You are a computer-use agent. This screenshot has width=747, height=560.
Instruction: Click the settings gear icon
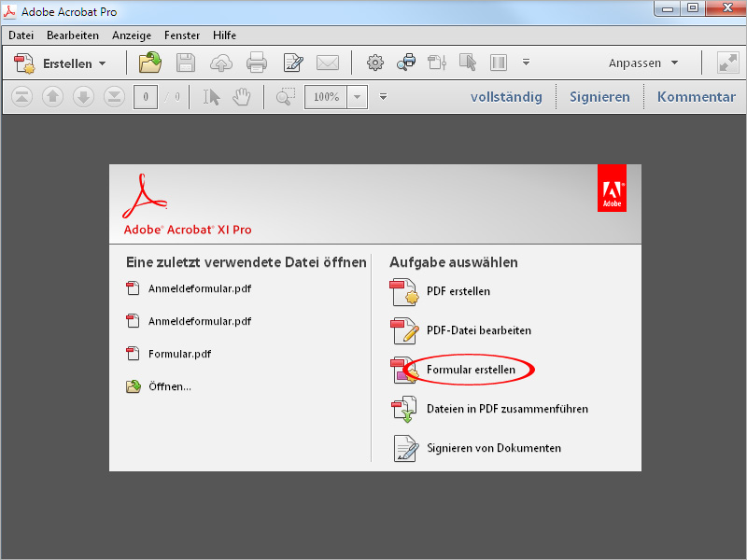click(374, 63)
